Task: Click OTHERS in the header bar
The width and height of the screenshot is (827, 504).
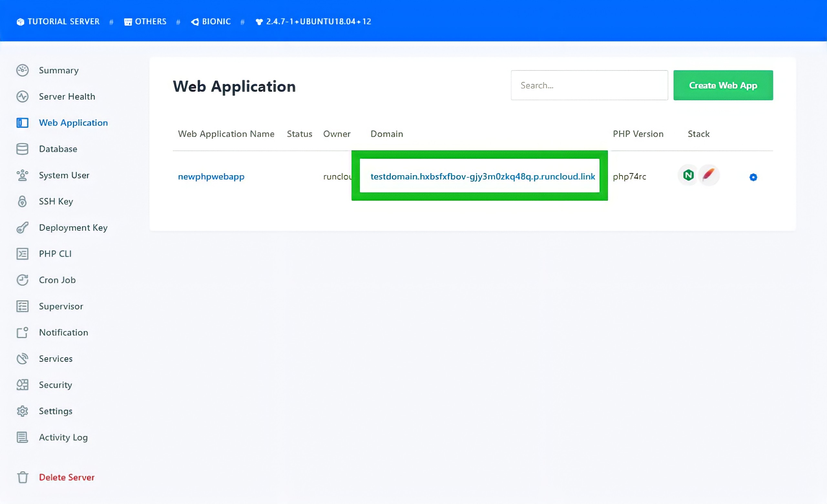Action: pos(151,22)
